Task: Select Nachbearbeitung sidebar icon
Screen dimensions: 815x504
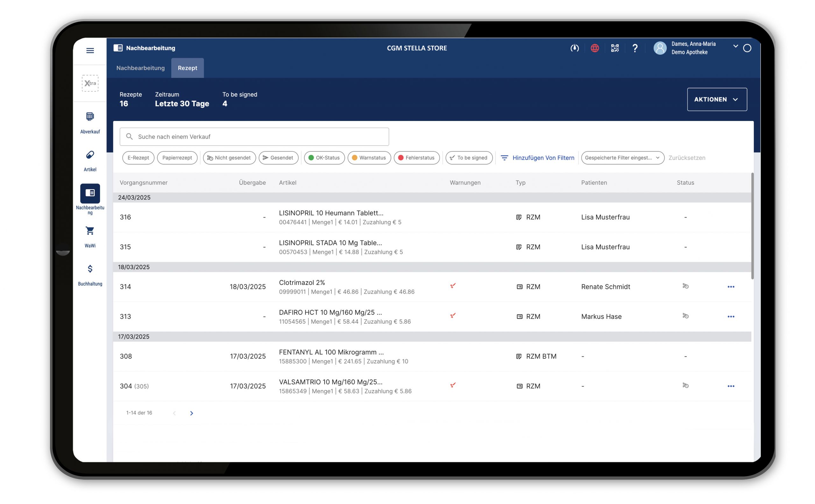Action: (90, 193)
